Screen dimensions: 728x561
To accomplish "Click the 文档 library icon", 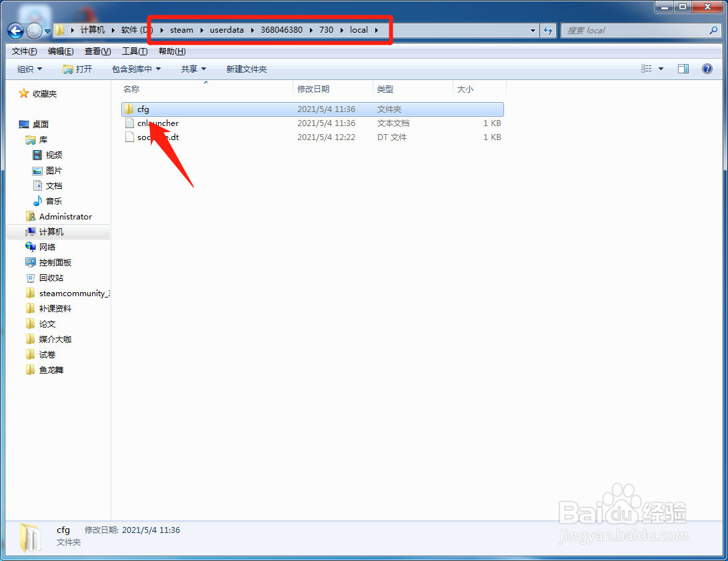I will point(37,185).
